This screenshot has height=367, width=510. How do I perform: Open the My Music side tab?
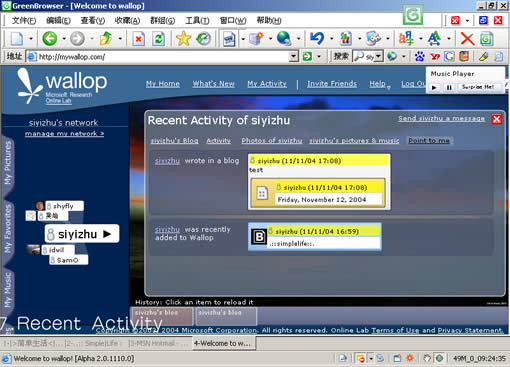point(8,290)
